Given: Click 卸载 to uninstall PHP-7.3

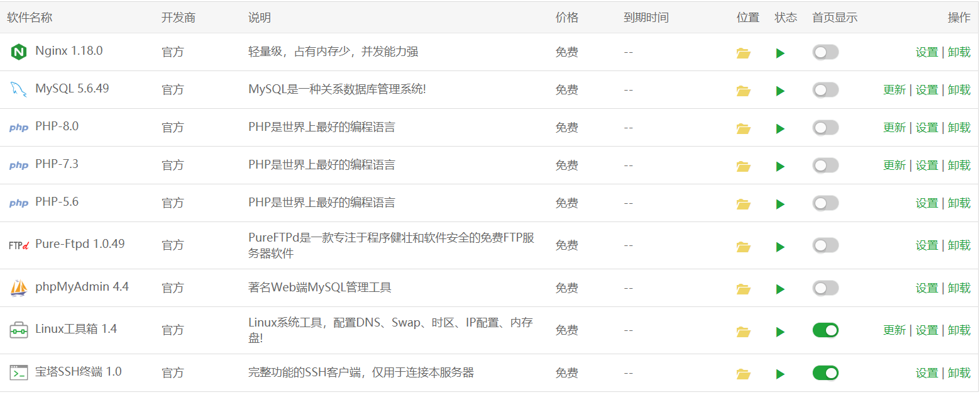Looking at the screenshot, I should (959, 165).
